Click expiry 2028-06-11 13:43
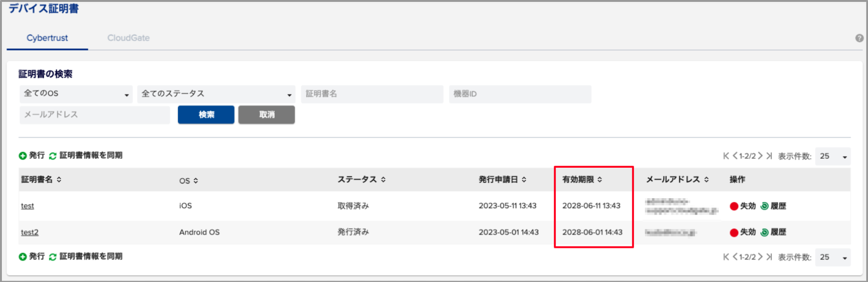The height and width of the screenshot is (282, 868). (x=591, y=206)
